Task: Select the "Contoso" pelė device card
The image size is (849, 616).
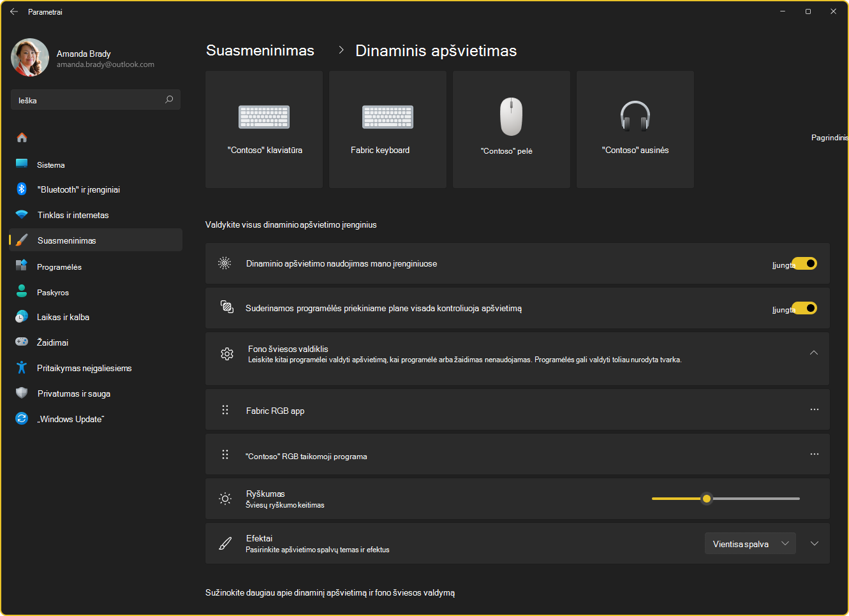Action: point(512,129)
